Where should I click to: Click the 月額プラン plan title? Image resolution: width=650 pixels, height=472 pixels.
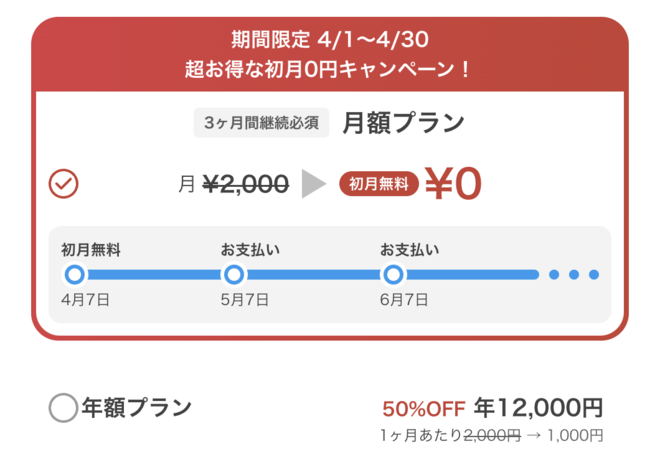pyautogui.click(x=403, y=123)
